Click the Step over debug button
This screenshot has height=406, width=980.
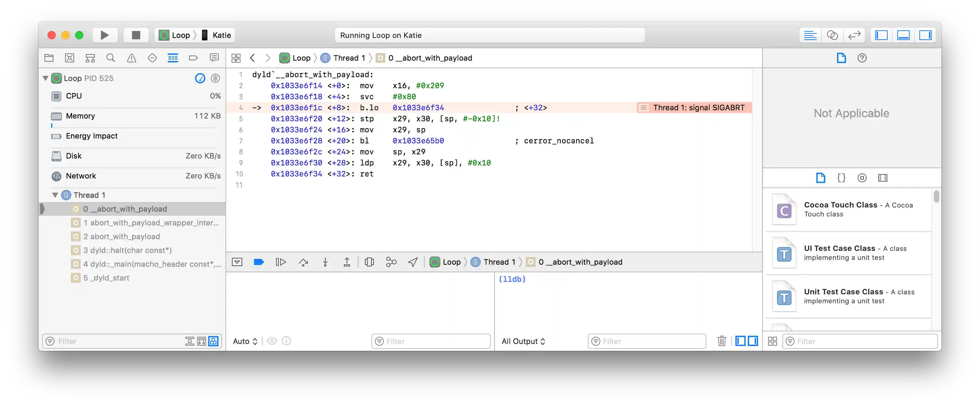point(303,262)
